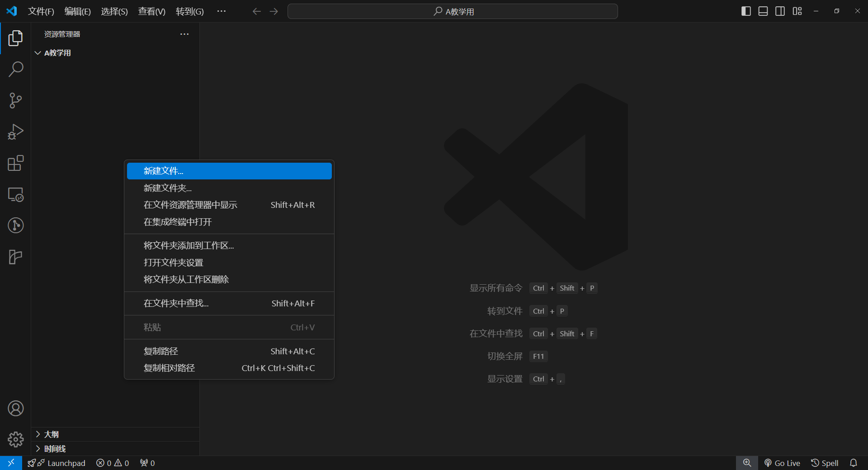This screenshot has width=868, height=470.
Task: Expand the 时间线 timeline section
Action: click(x=115, y=449)
